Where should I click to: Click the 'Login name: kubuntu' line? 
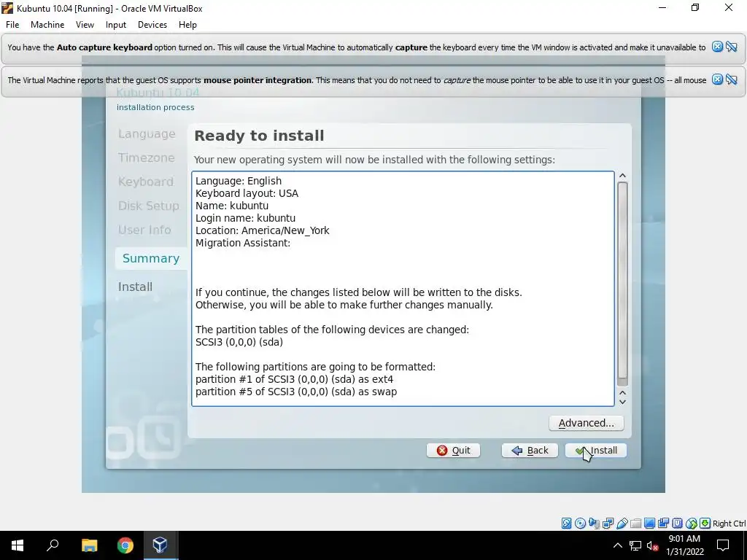tap(245, 218)
